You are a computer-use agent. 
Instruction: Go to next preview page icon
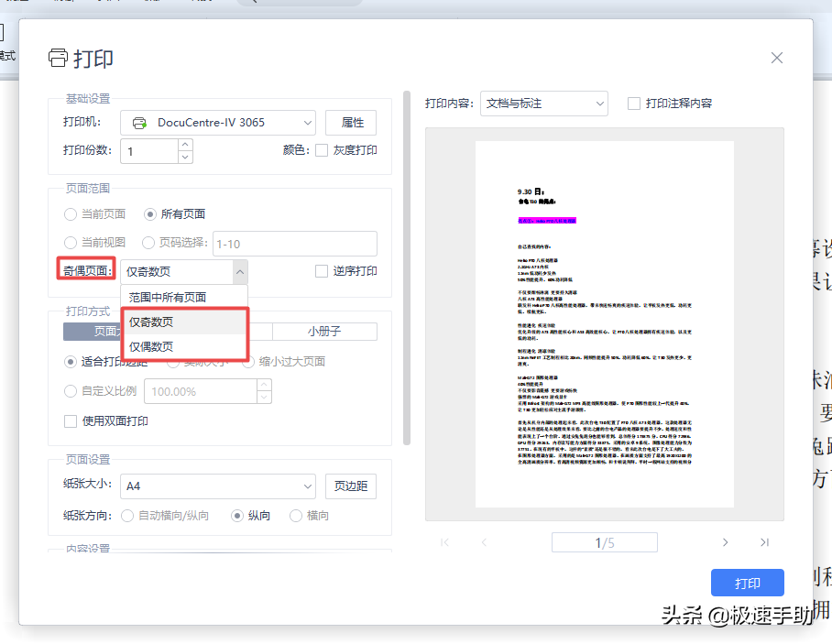(x=726, y=542)
